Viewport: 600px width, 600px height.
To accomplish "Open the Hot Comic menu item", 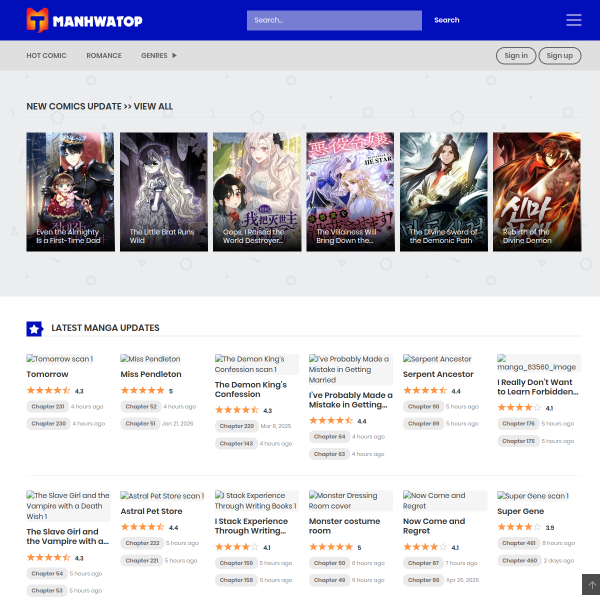I will click(x=46, y=55).
